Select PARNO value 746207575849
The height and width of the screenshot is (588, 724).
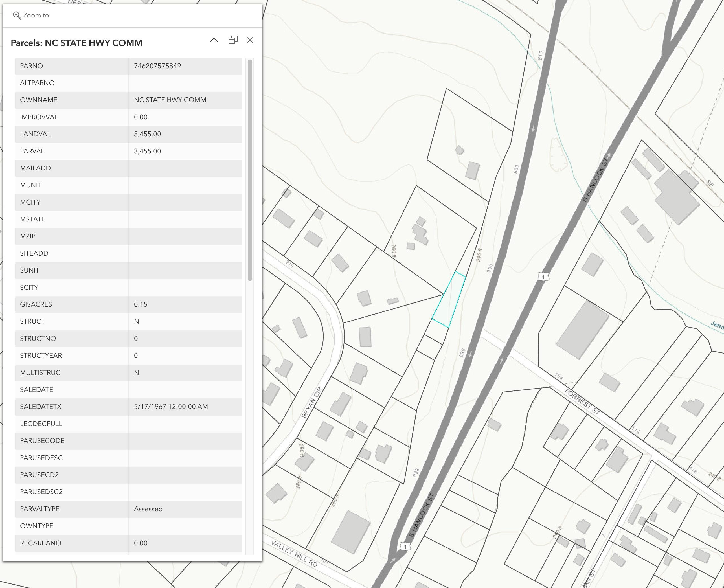157,66
